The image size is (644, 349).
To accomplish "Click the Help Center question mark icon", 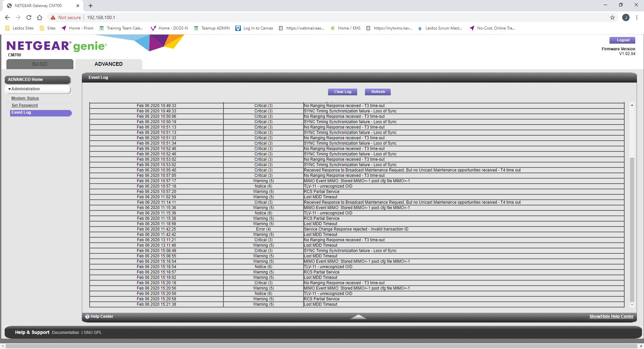I will point(87,316).
